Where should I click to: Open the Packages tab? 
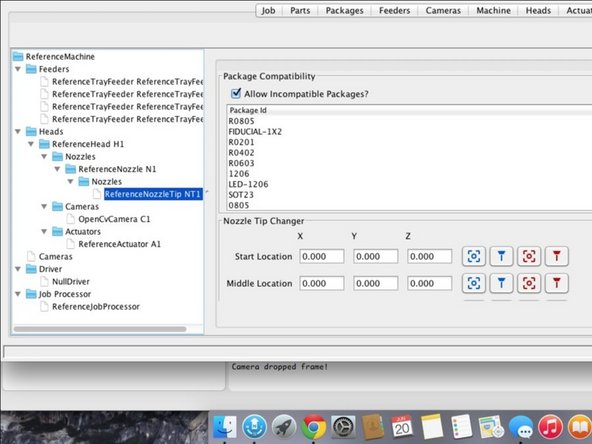(x=345, y=11)
